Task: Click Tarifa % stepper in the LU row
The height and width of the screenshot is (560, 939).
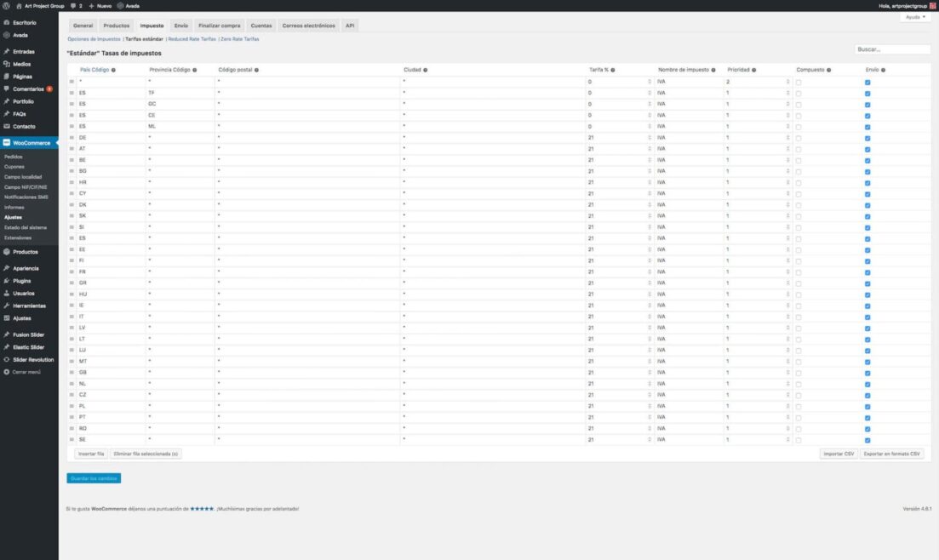Action: click(650, 350)
